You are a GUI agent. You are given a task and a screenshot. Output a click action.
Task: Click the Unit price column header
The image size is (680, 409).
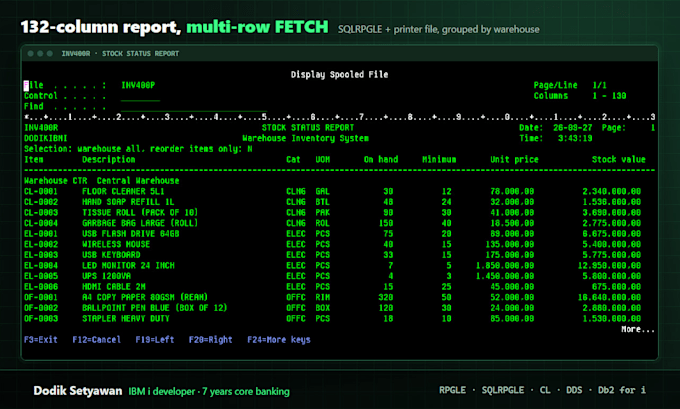[x=514, y=160]
